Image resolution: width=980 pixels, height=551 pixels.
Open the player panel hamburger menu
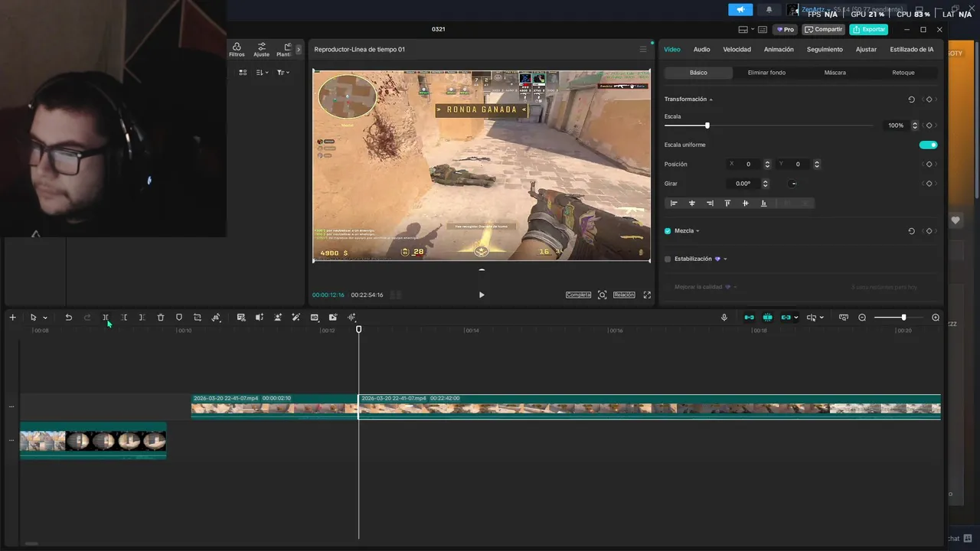coord(643,49)
